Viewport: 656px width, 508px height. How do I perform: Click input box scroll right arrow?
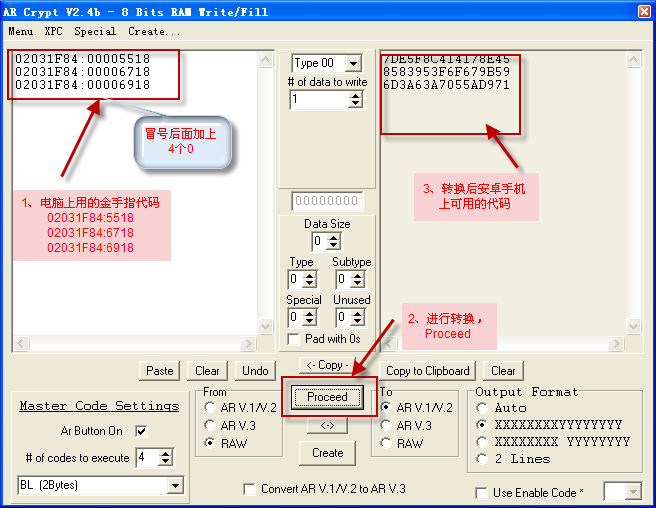tap(249, 344)
